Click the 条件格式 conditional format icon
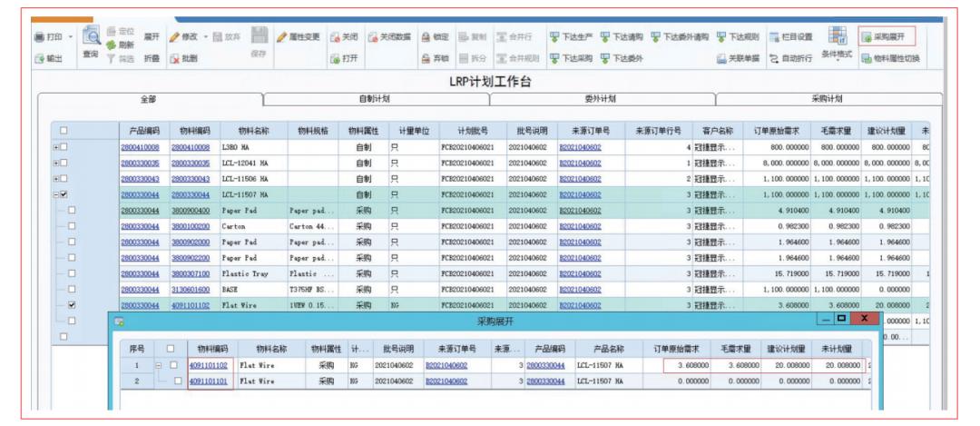 pyautogui.click(x=838, y=35)
